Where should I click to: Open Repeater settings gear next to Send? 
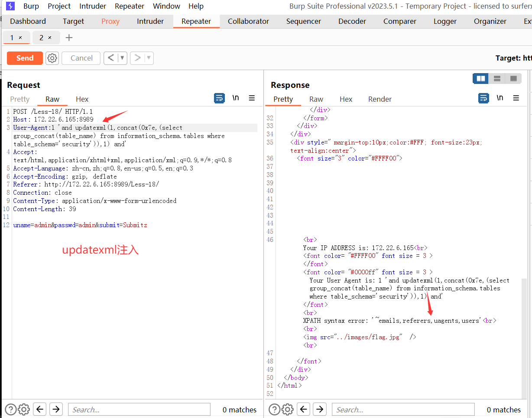tap(52, 58)
